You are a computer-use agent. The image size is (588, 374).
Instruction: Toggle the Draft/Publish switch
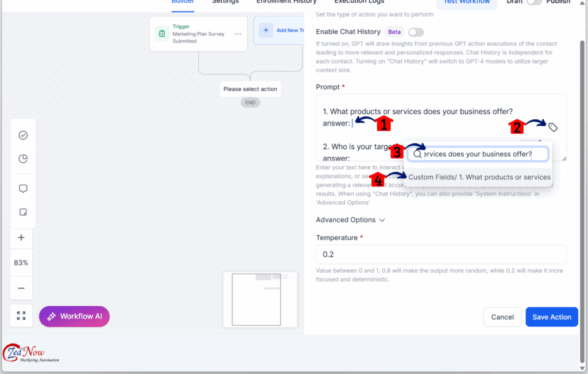tap(535, 2)
